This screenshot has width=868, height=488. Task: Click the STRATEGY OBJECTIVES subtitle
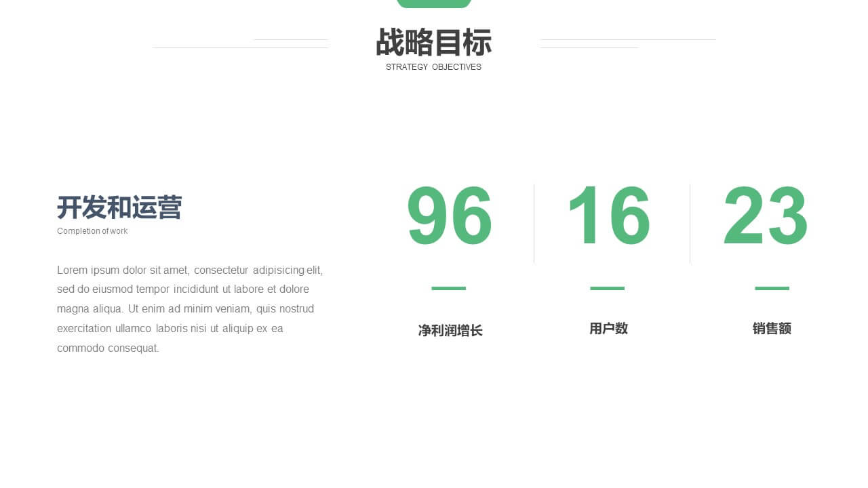433,67
